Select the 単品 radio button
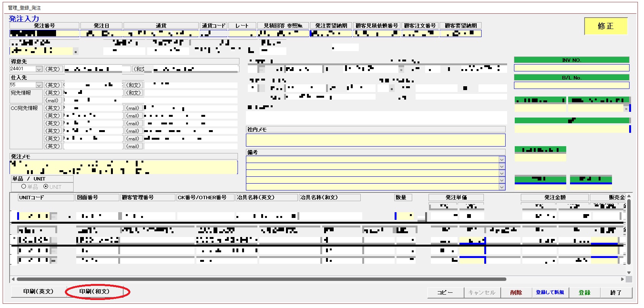Image resolution: width=644 pixels, height=308 pixels. (x=24, y=187)
